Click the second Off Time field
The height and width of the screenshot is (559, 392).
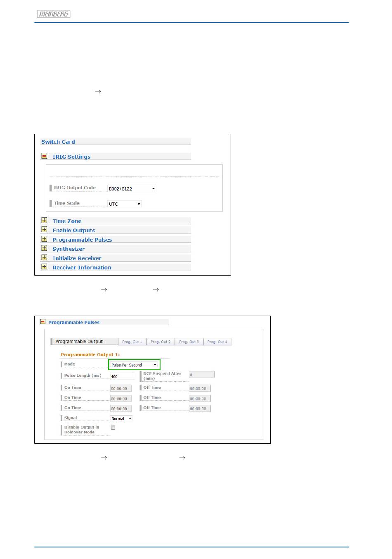[x=200, y=399]
